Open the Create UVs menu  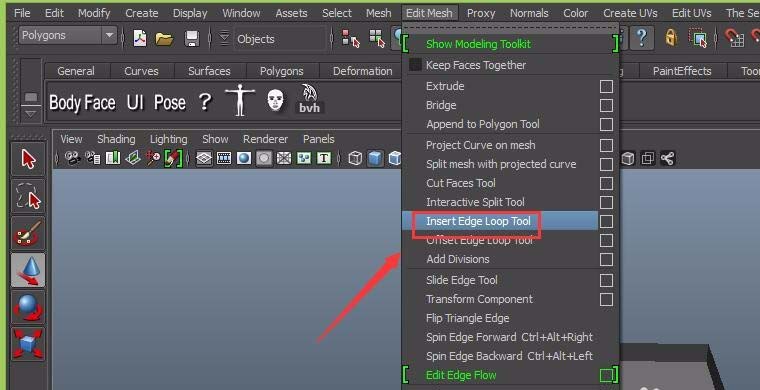(630, 13)
